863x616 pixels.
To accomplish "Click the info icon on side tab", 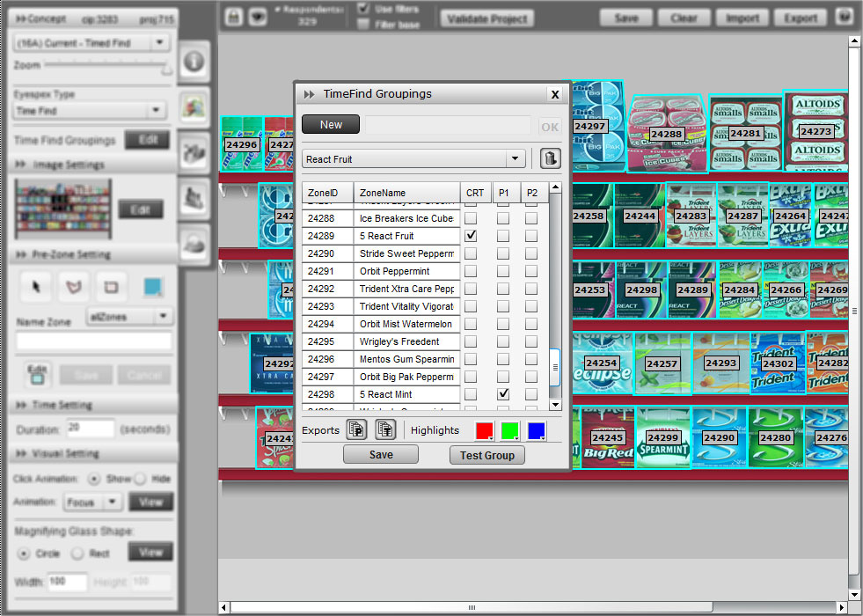I will pos(194,61).
